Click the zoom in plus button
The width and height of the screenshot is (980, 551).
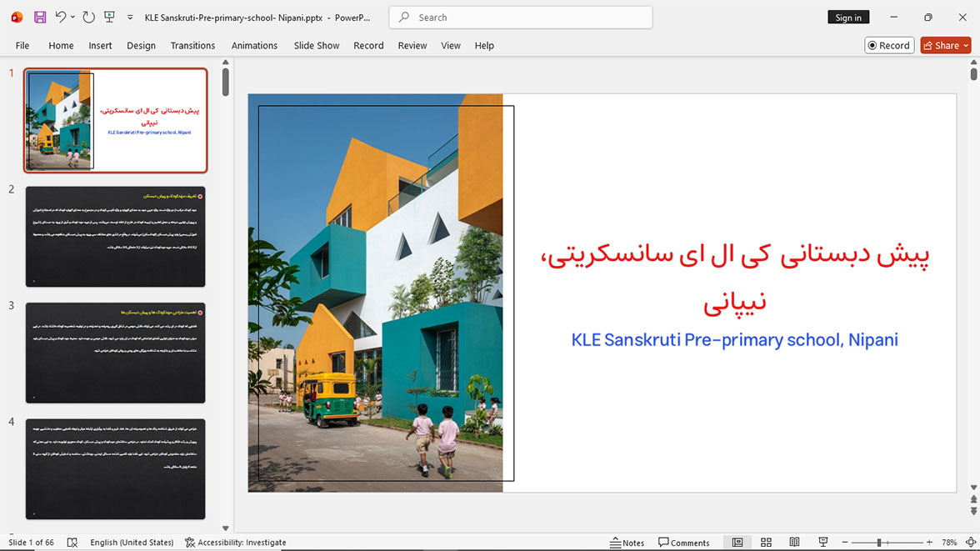[x=929, y=542]
